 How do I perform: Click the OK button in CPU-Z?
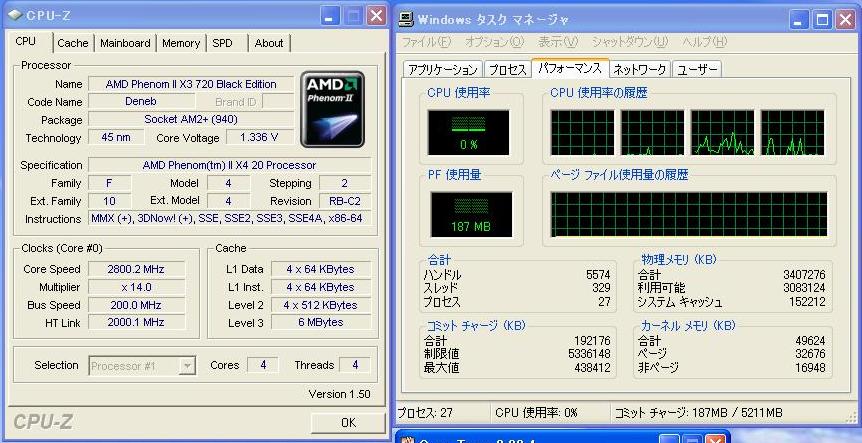[x=348, y=423]
